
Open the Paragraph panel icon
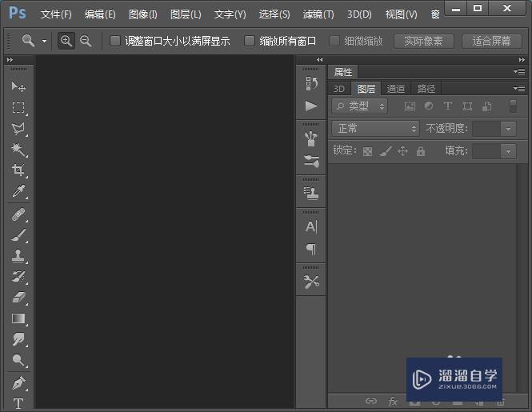tap(311, 249)
